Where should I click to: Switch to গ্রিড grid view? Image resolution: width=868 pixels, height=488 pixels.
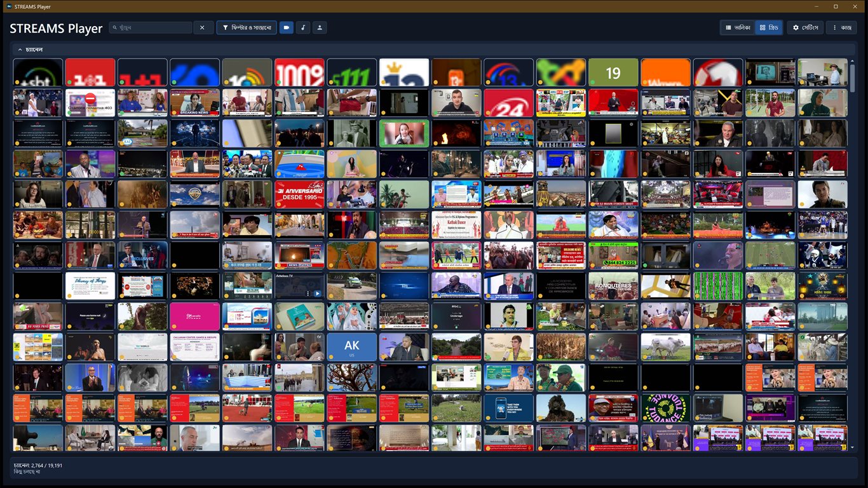pos(769,27)
